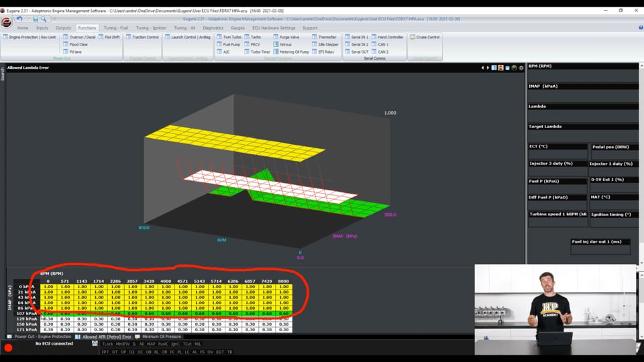Viewport: 644px width, 362px height.
Task: Open Metering Oil Pump function
Action: point(291,52)
